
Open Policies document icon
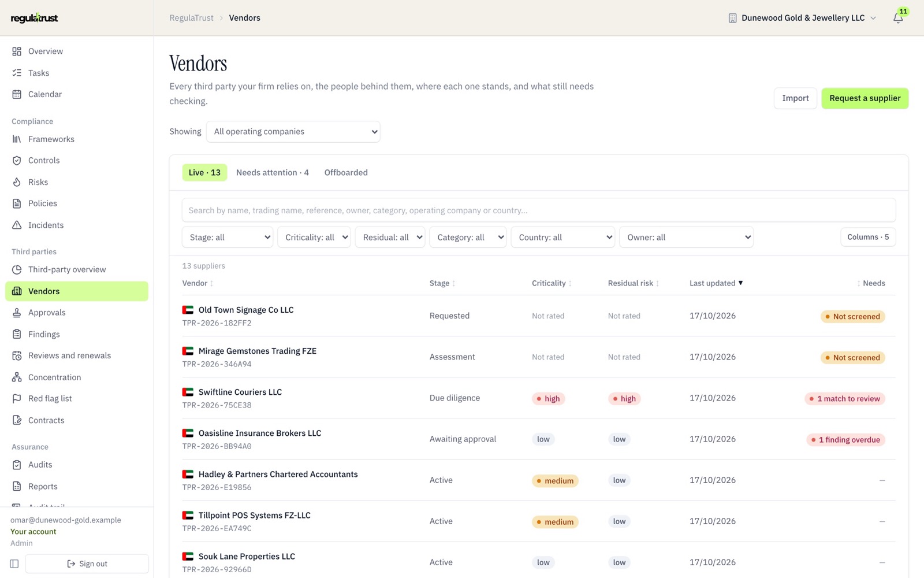[17, 203]
